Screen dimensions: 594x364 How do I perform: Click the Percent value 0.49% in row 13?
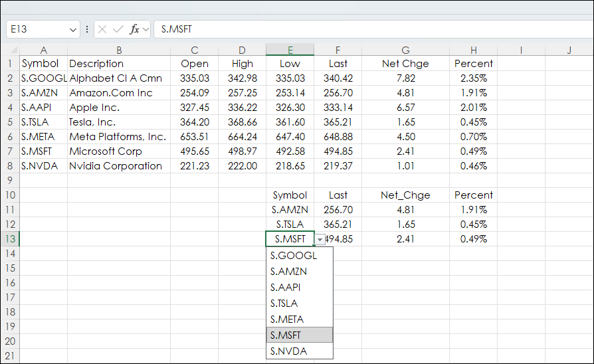point(473,239)
